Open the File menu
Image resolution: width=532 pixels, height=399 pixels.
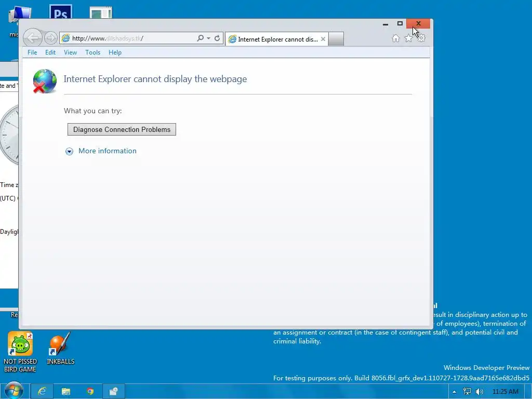pos(32,52)
